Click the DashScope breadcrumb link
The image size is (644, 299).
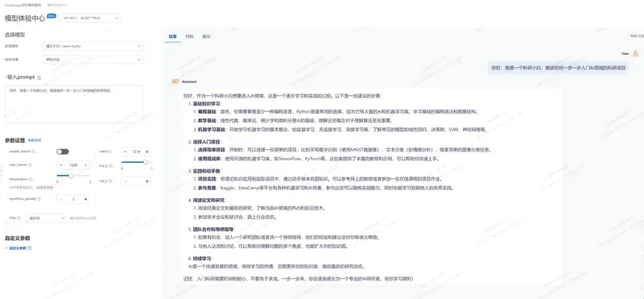click(23, 6)
